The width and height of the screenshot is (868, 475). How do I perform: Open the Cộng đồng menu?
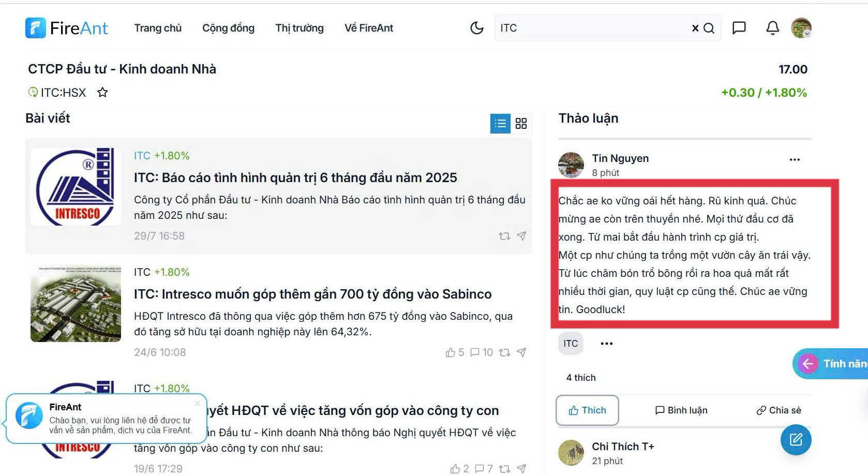pyautogui.click(x=228, y=28)
